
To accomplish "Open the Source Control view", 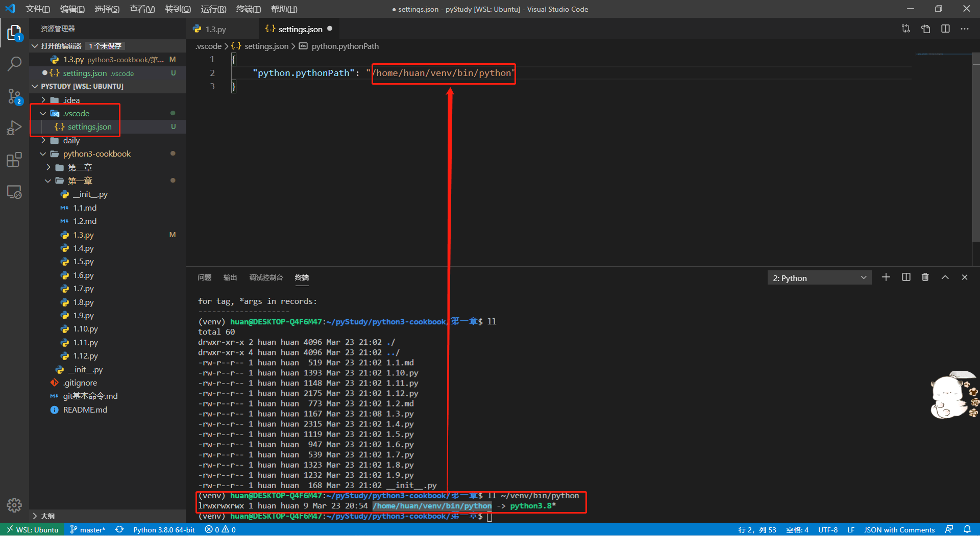I will click(x=14, y=96).
